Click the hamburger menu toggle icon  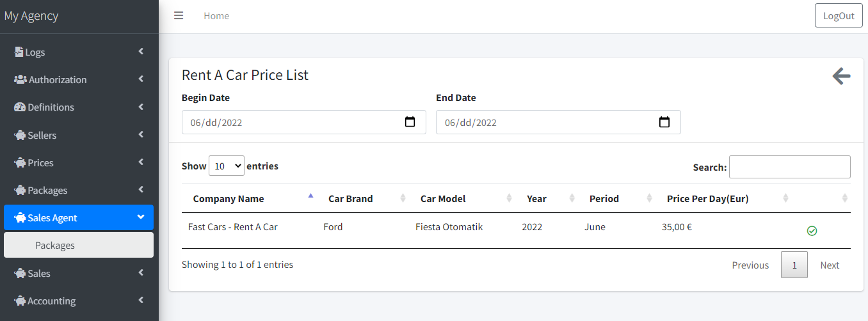(x=179, y=16)
